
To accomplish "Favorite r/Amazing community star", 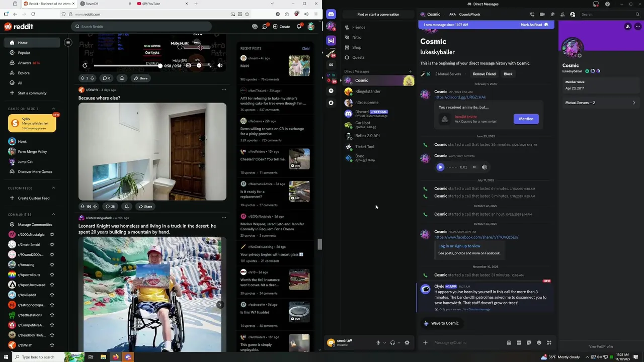I will point(52,265).
